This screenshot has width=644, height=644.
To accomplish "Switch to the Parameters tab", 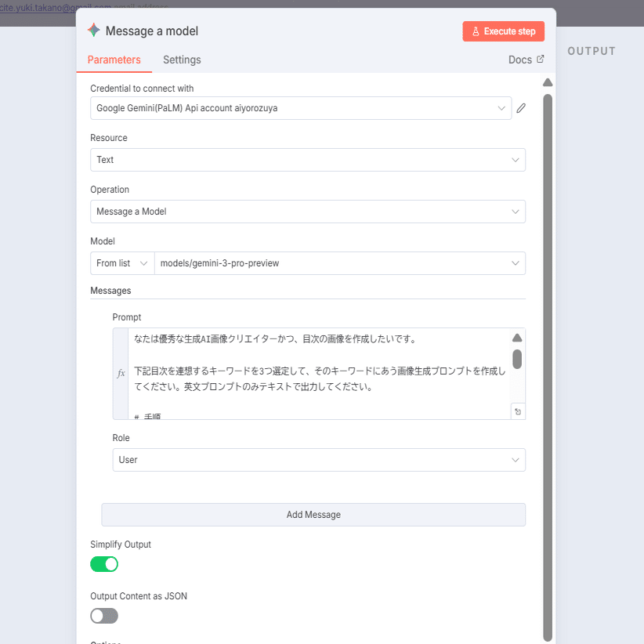I will (114, 60).
